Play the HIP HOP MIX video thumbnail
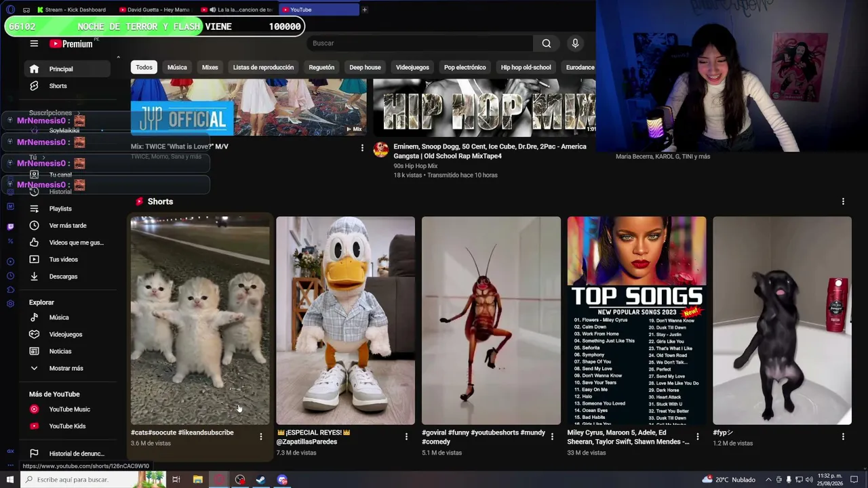Image resolution: width=868 pixels, height=488 pixels. [484, 107]
